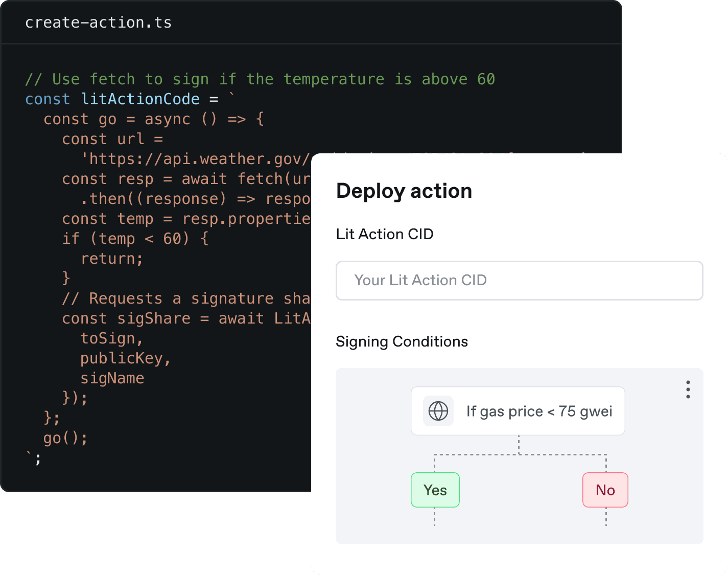Screen dimensions: 728x575
Task: Click the 'const go = async () => {' line
Action: coord(154,119)
